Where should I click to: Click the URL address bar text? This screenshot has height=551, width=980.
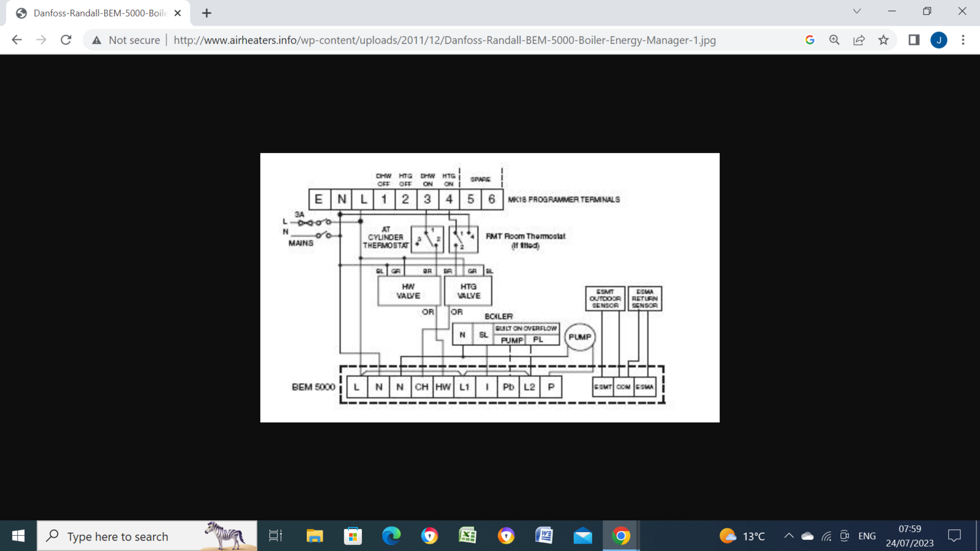[444, 40]
